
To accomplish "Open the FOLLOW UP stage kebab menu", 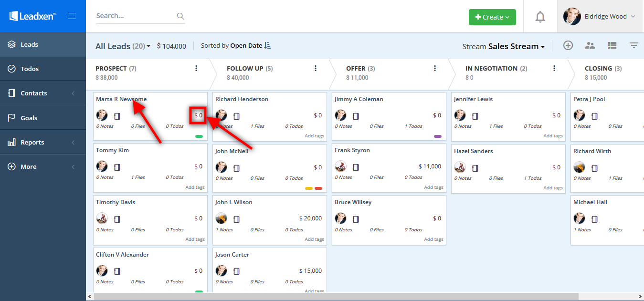I will 316,69.
